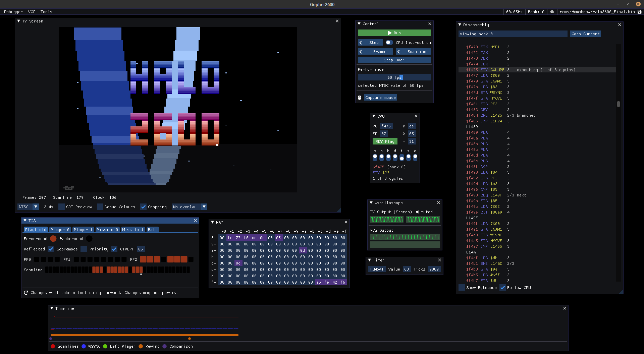Click the accumulator A register value ee
Image resolution: width=644 pixels, height=354 pixels.
point(412,126)
